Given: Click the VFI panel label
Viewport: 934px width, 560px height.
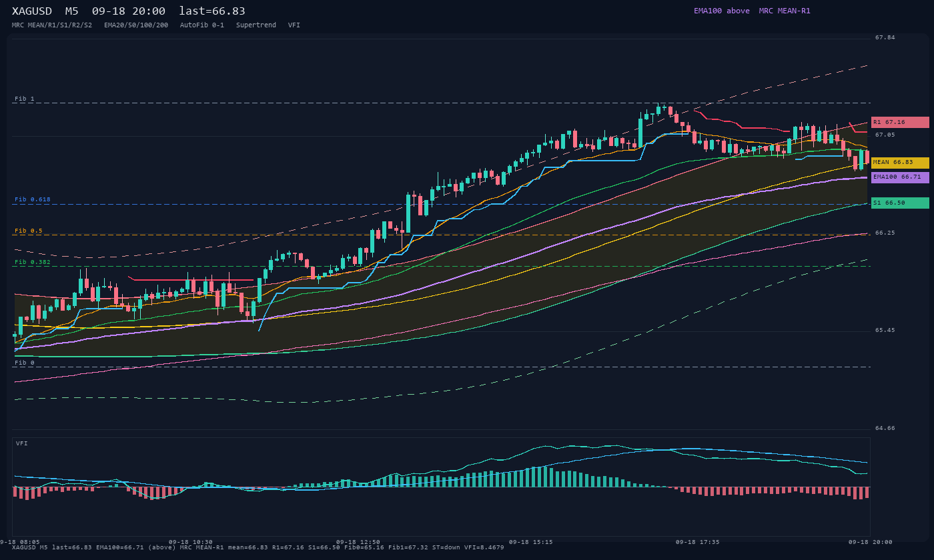Looking at the screenshot, I should pos(22,443).
